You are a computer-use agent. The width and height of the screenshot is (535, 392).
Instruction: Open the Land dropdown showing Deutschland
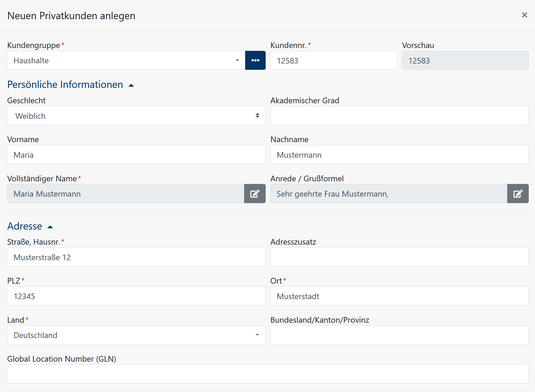tap(136, 335)
